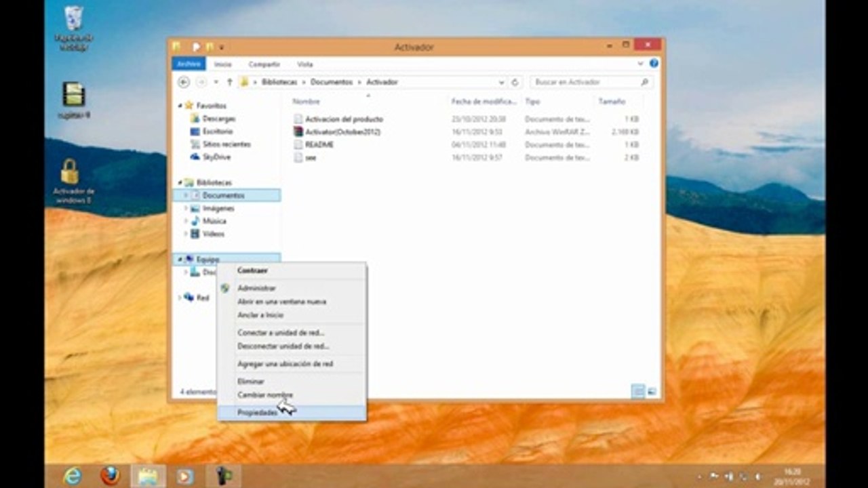Open the Vista ribbon tab
868x488 pixels.
coord(305,64)
